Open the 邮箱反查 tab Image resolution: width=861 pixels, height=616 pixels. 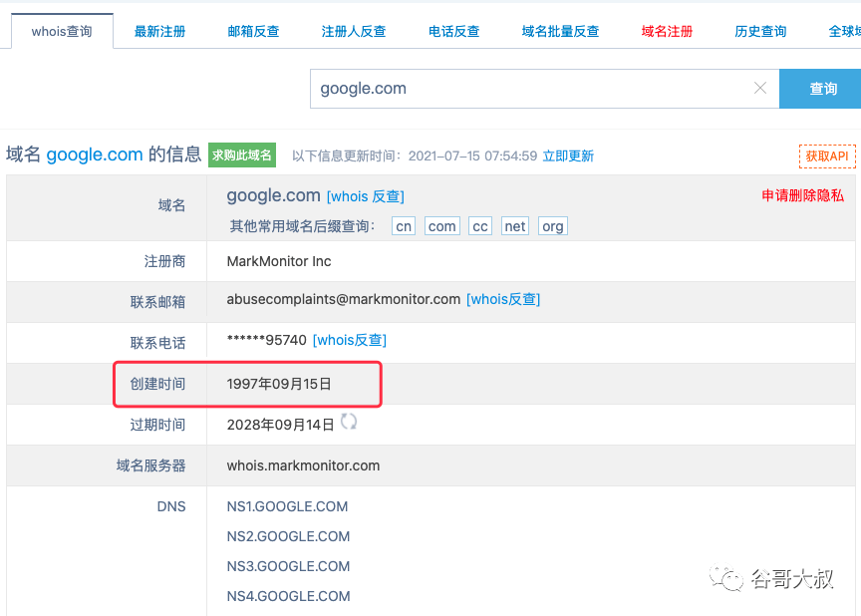(x=253, y=31)
